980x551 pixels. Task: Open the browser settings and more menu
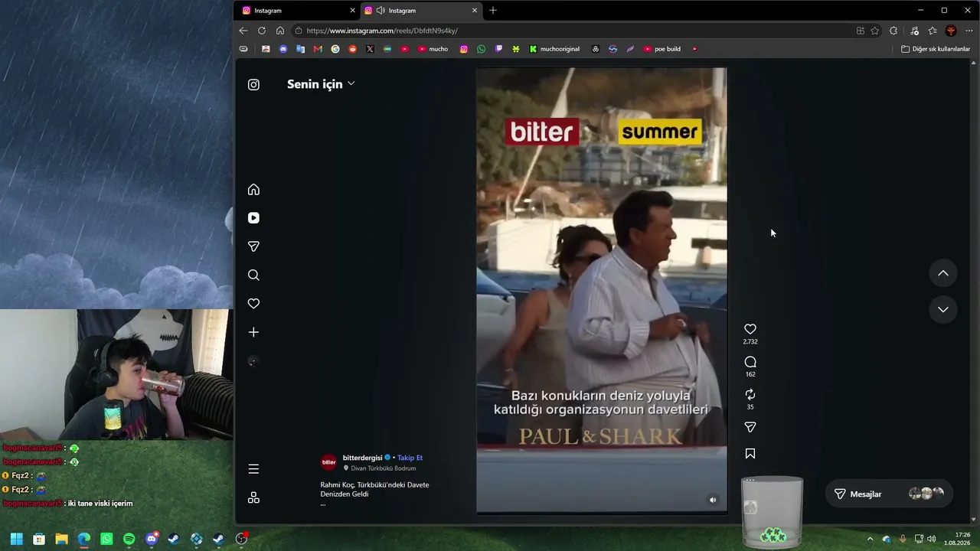(969, 31)
